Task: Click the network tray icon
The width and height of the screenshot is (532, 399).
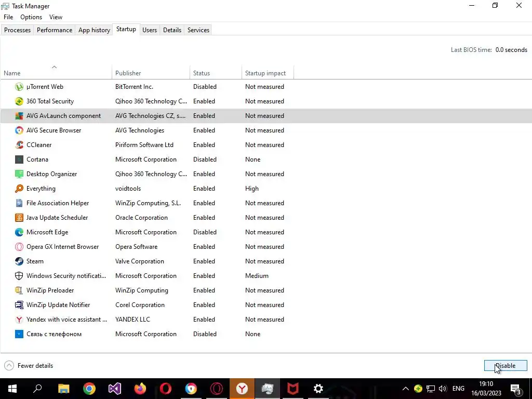Action: click(x=431, y=389)
